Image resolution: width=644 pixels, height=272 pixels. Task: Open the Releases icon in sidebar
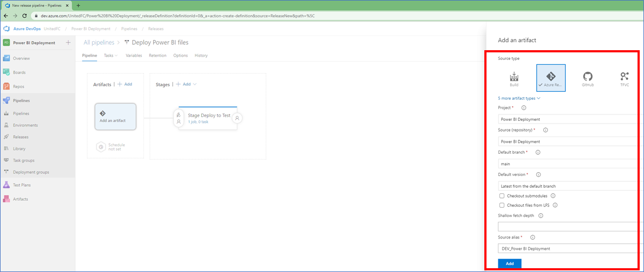pyautogui.click(x=6, y=137)
